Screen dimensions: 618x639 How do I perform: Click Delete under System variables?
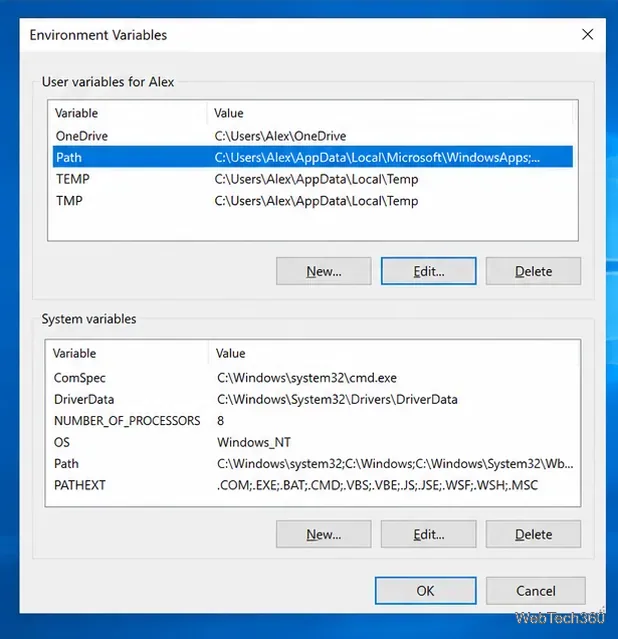click(x=533, y=534)
